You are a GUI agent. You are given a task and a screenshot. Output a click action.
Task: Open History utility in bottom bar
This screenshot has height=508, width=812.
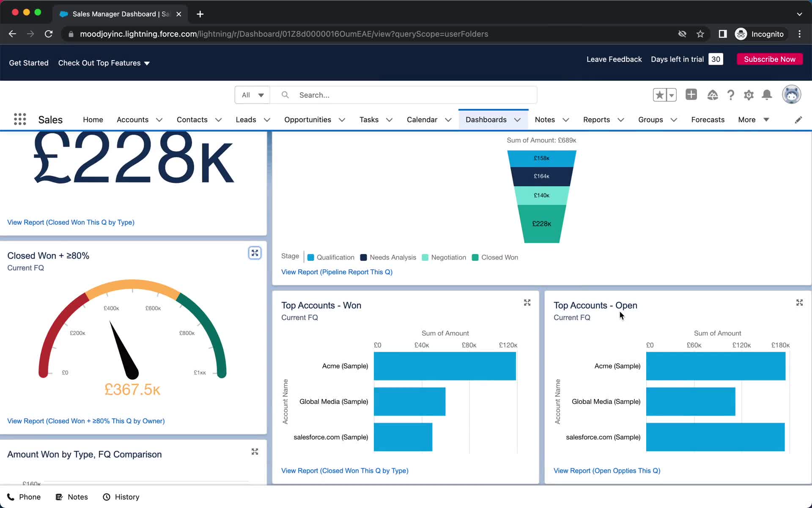tap(121, 497)
